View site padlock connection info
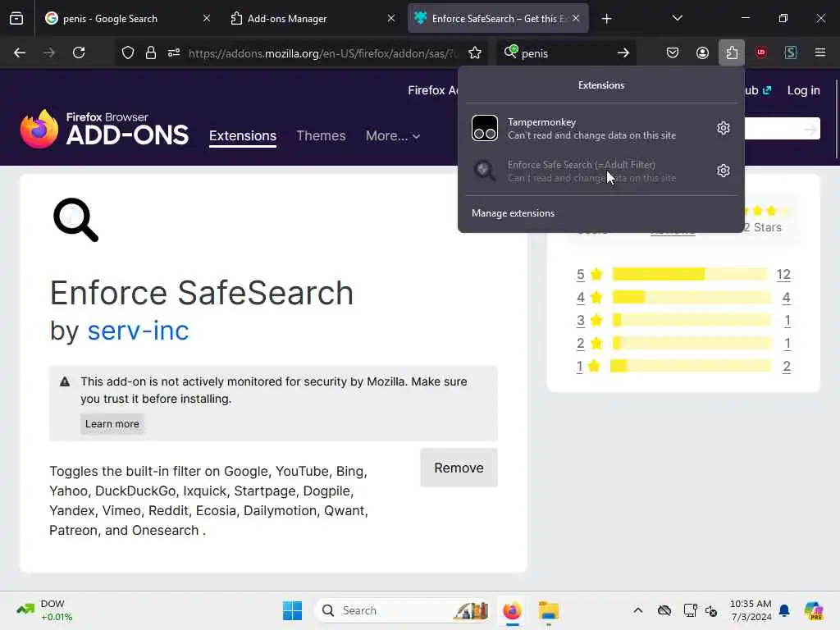Viewport: 840px width, 630px height. pyautogui.click(x=151, y=52)
